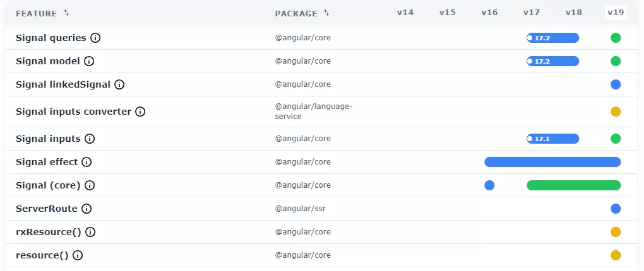Select the v18 column header
Image resolution: width=644 pixels, height=271 pixels.
tap(573, 13)
